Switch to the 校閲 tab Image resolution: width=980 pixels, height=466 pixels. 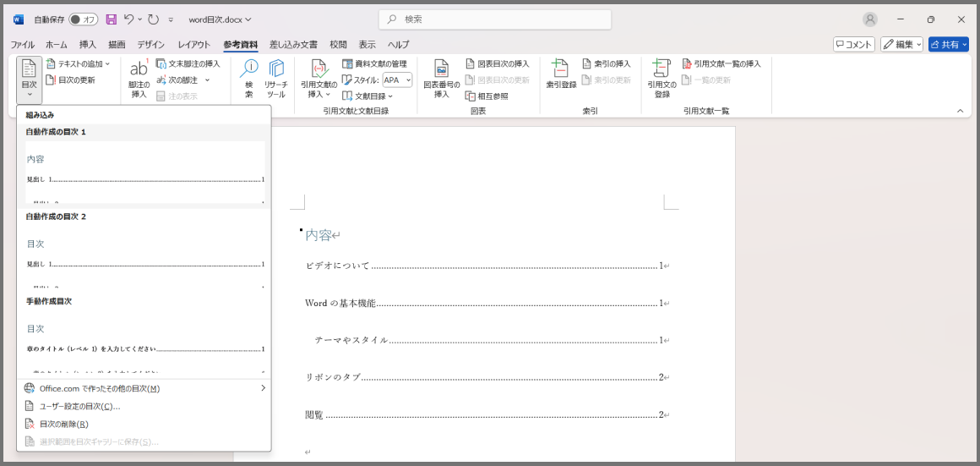[x=338, y=45]
